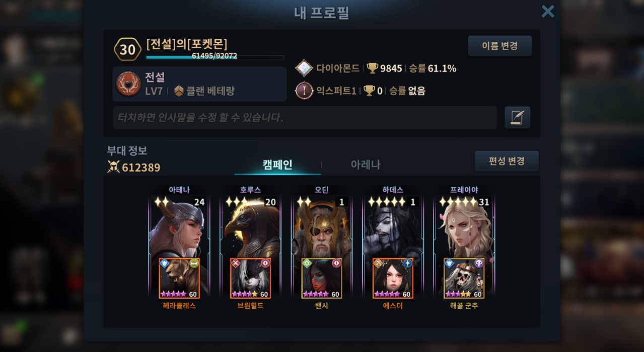Click the red clan emblem icon
Image resolution: width=644 pixels, height=352 pixels.
tap(128, 84)
